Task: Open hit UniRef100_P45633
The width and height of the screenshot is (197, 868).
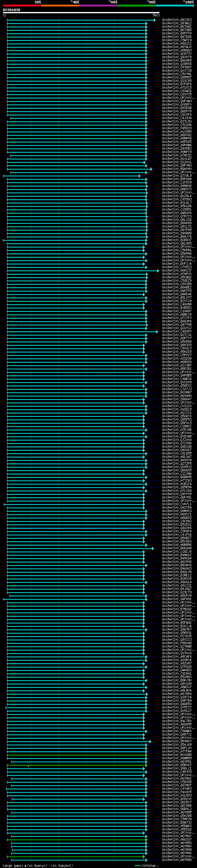Action: pos(177,128)
